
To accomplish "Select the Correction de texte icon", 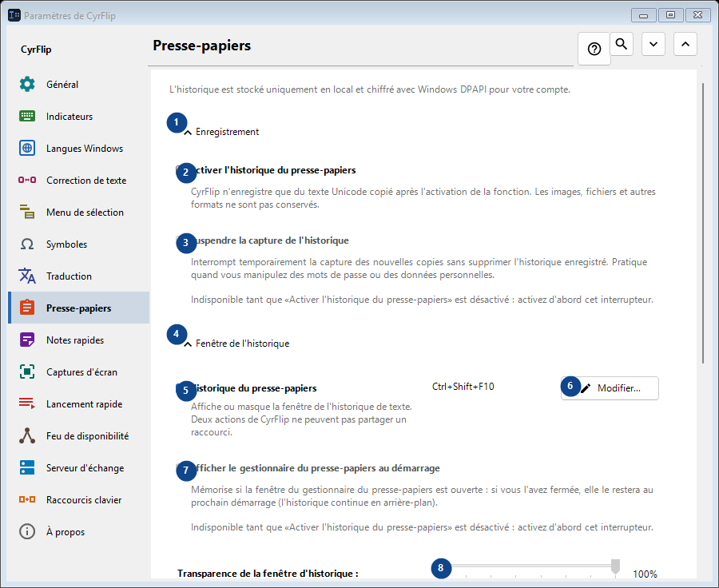I will pos(27,180).
